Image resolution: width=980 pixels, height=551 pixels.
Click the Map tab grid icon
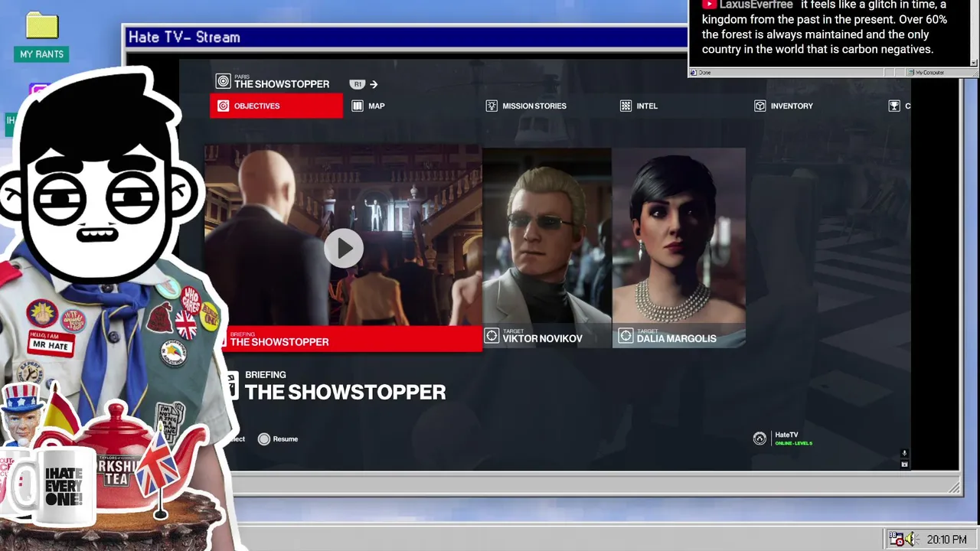(358, 106)
